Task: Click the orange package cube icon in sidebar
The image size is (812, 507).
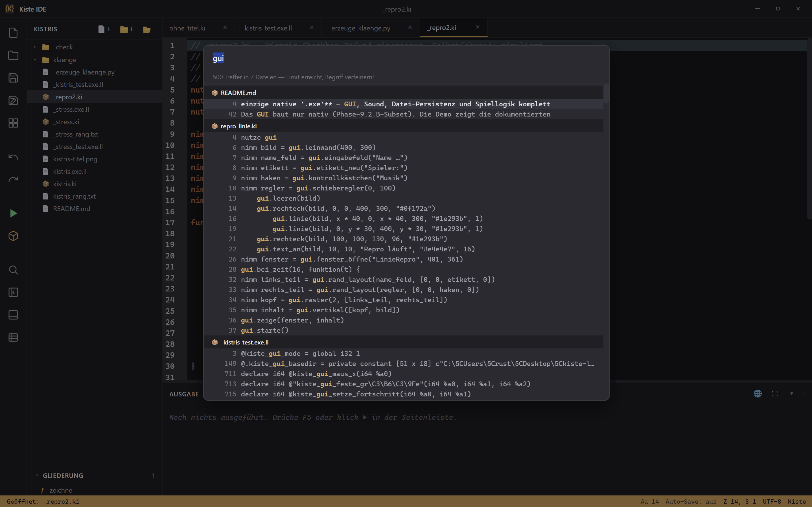Action: coord(13,236)
